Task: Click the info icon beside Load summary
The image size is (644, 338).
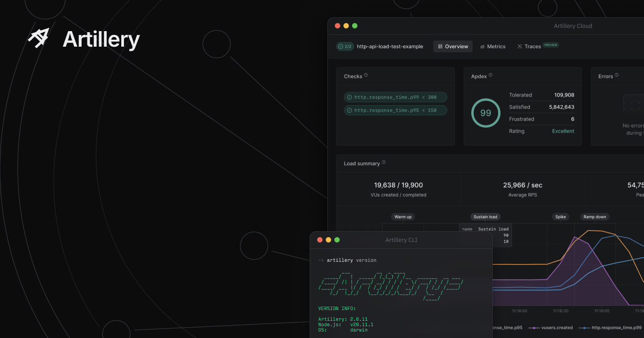Action: (x=384, y=163)
